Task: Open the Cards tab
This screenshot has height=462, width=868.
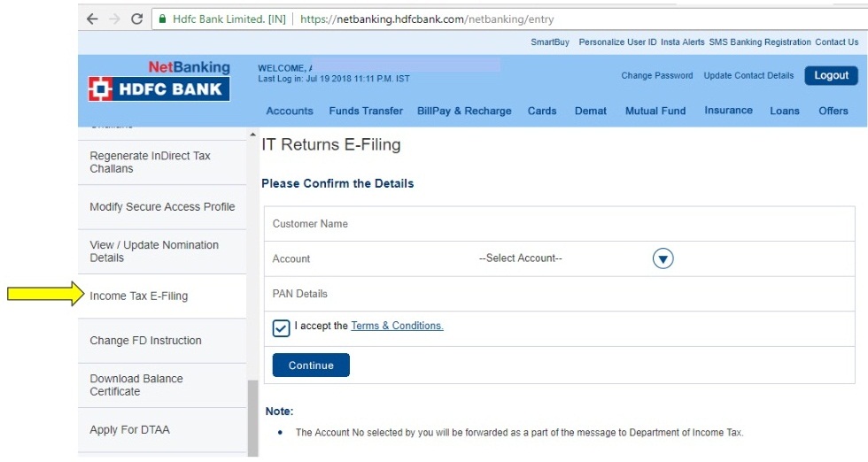Action: click(542, 111)
